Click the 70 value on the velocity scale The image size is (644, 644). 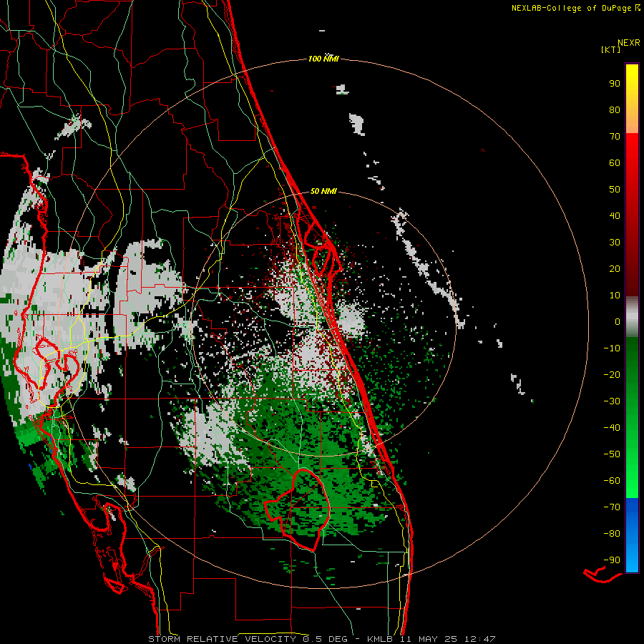pos(615,137)
